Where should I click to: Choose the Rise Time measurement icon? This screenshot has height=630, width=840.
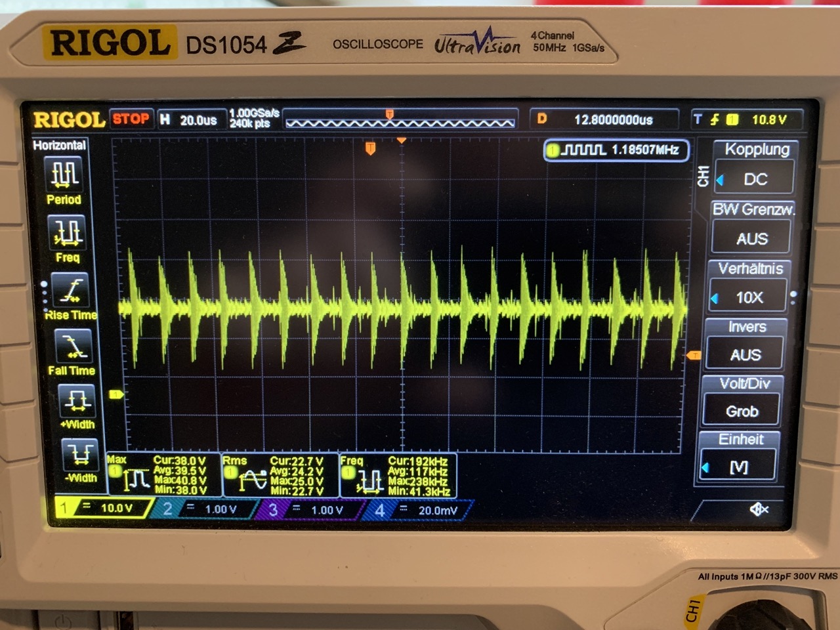[x=70, y=290]
